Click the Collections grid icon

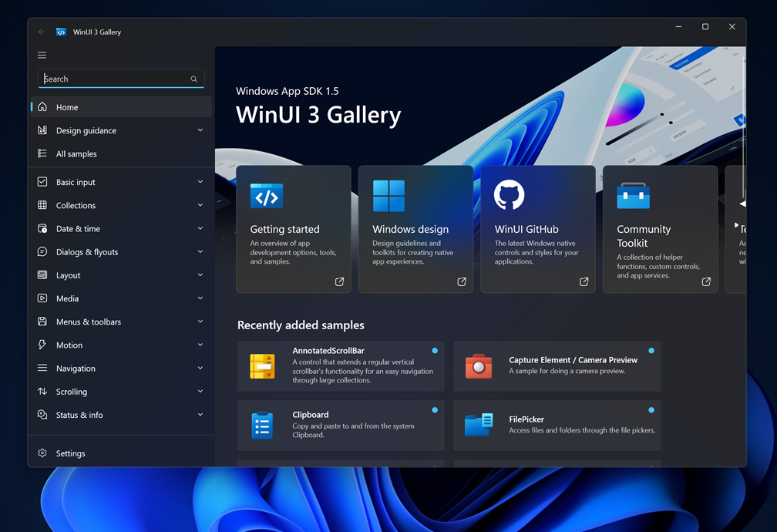point(42,205)
